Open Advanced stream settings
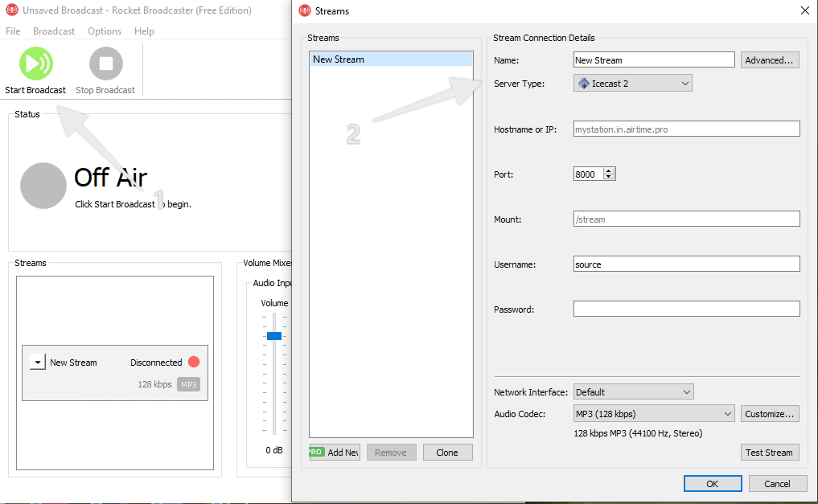The image size is (818, 504). 769,59
